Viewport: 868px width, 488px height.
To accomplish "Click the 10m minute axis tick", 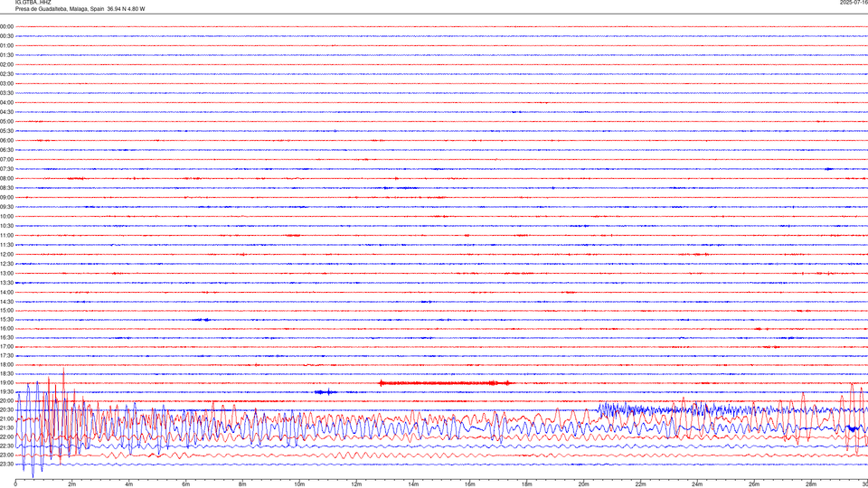I will 299,484.
